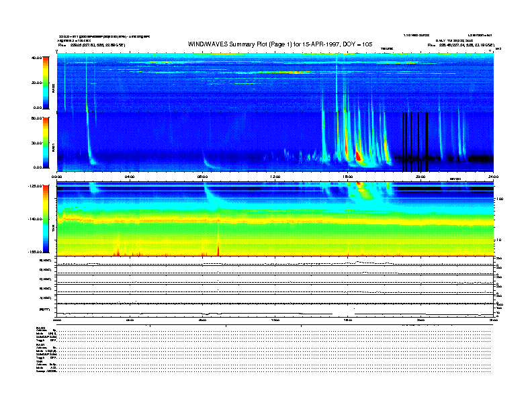Click the RAD2 heading in the bottom status table
The height and width of the screenshot is (411, 532).
click(x=41, y=328)
